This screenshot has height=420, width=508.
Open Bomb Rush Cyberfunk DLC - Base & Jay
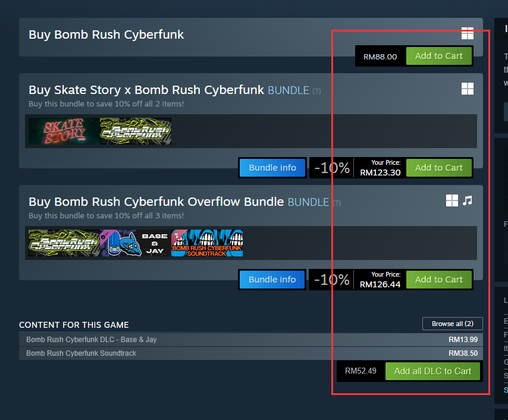(92, 340)
